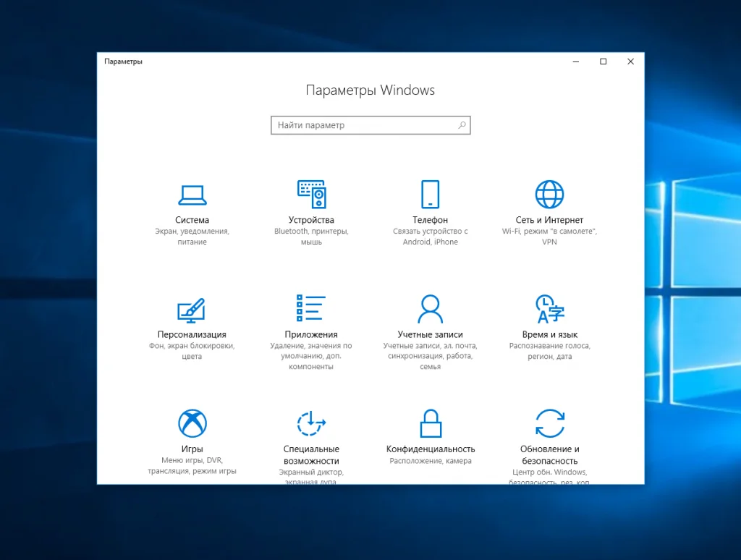This screenshot has height=560, width=741.
Task: Close the Параметры window
Action: [630, 61]
